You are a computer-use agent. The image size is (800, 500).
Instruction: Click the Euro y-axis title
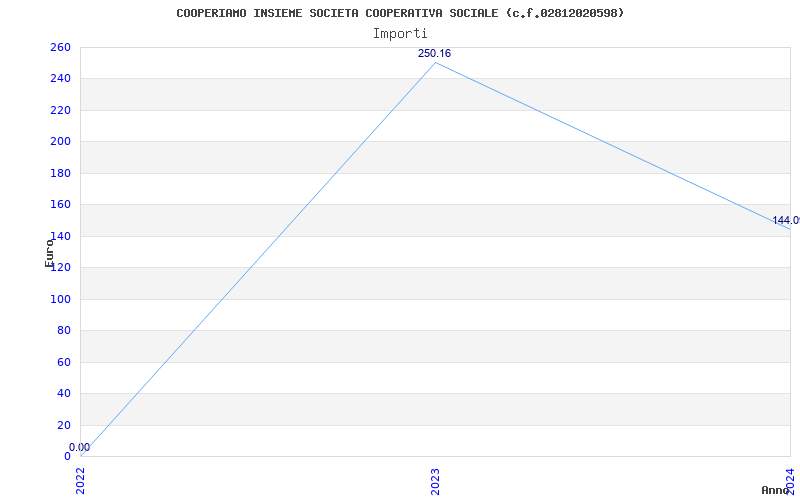tap(49, 253)
